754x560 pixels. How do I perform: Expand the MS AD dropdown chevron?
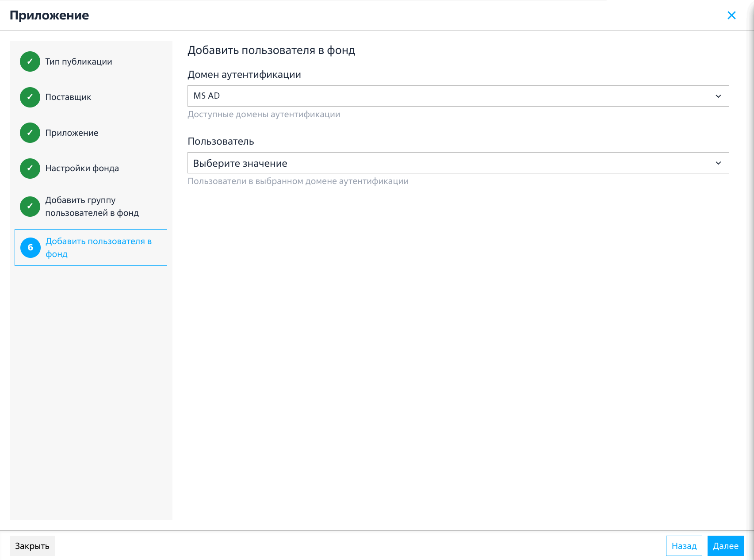(x=718, y=96)
